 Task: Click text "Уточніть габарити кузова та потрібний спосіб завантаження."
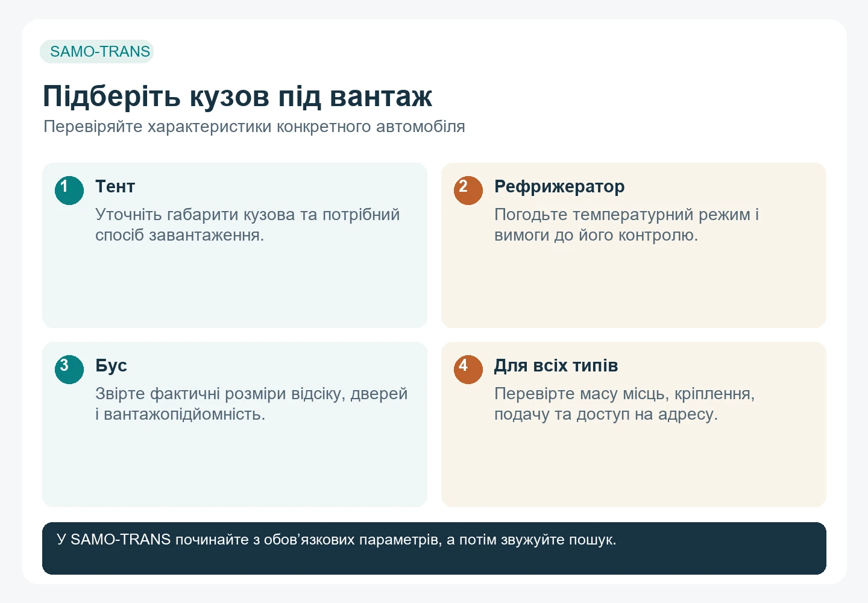pos(248,225)
